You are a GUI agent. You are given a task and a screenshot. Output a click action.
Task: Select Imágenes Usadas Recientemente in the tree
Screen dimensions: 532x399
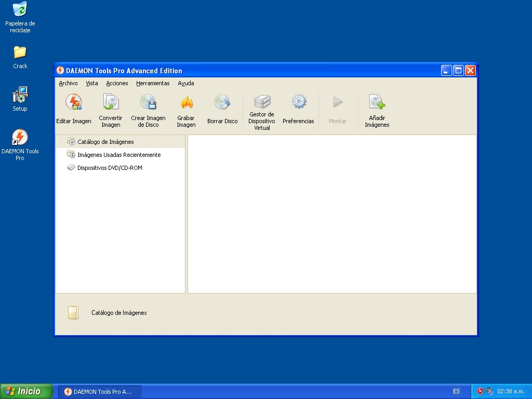(x=120, y=155)
